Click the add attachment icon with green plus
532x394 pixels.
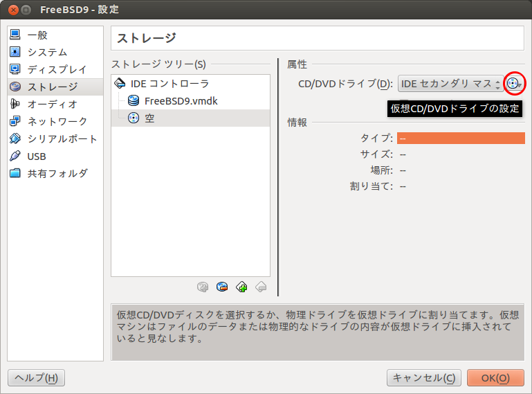241,287
